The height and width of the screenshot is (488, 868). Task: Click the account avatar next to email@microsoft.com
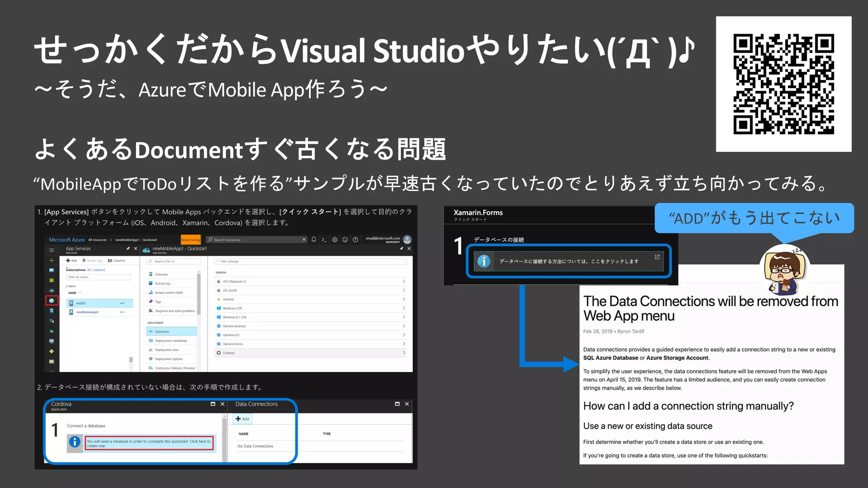coord(407,239)
